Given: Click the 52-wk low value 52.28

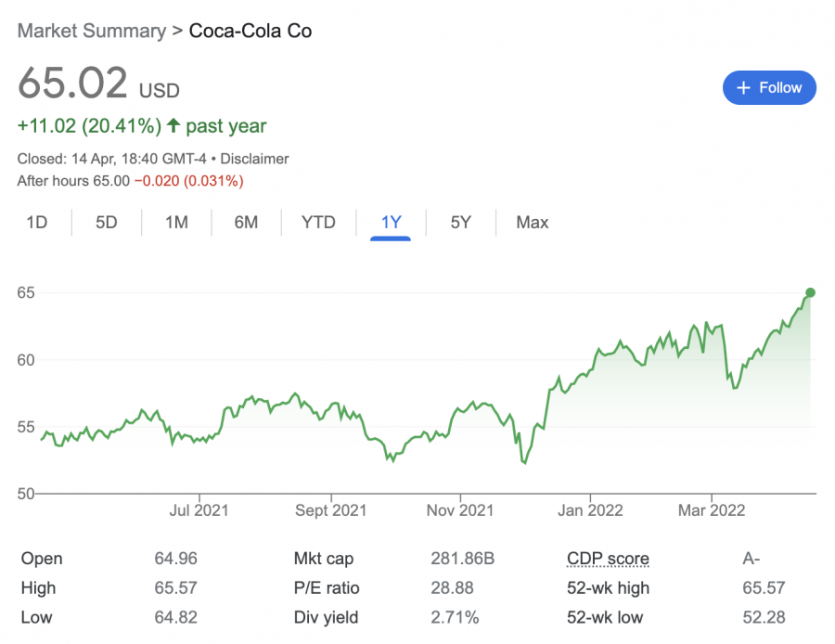Looking at the screenshot, I should [764, 617].
